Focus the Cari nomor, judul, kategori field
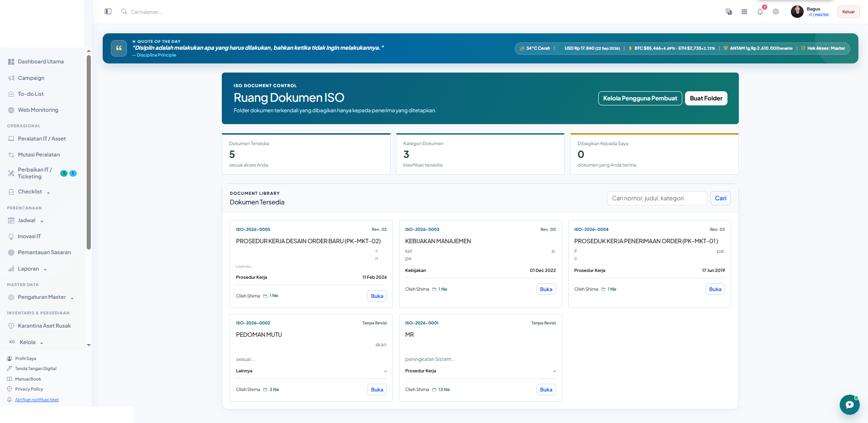This screenshot has width=868, height=423. coord(657,198)
